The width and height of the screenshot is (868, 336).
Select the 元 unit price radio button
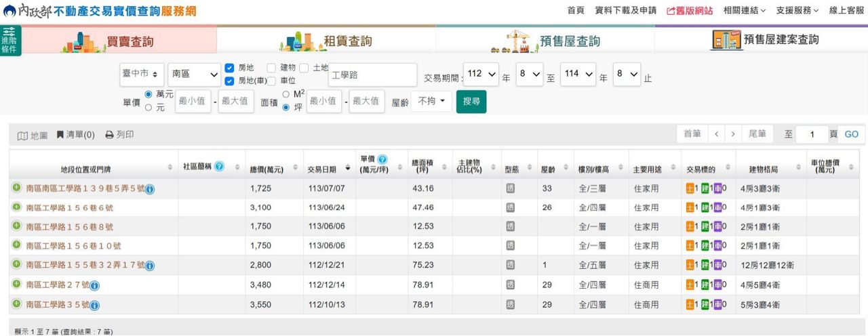149,107
